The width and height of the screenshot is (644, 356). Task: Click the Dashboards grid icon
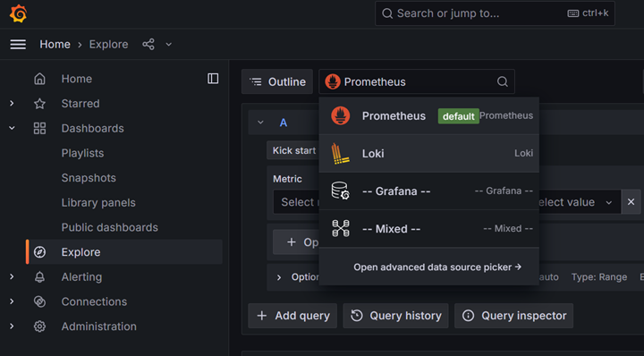[40, 129]
